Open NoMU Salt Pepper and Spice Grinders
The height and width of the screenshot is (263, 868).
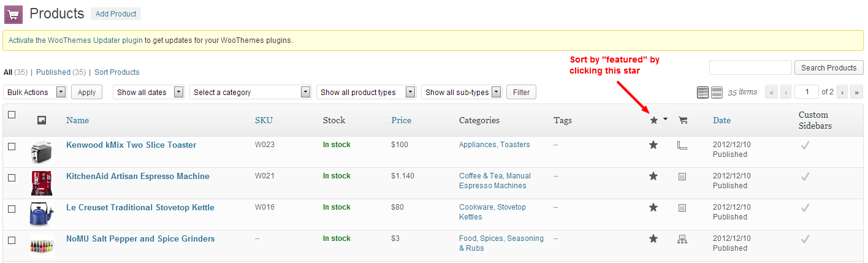(x=140, y=238)
